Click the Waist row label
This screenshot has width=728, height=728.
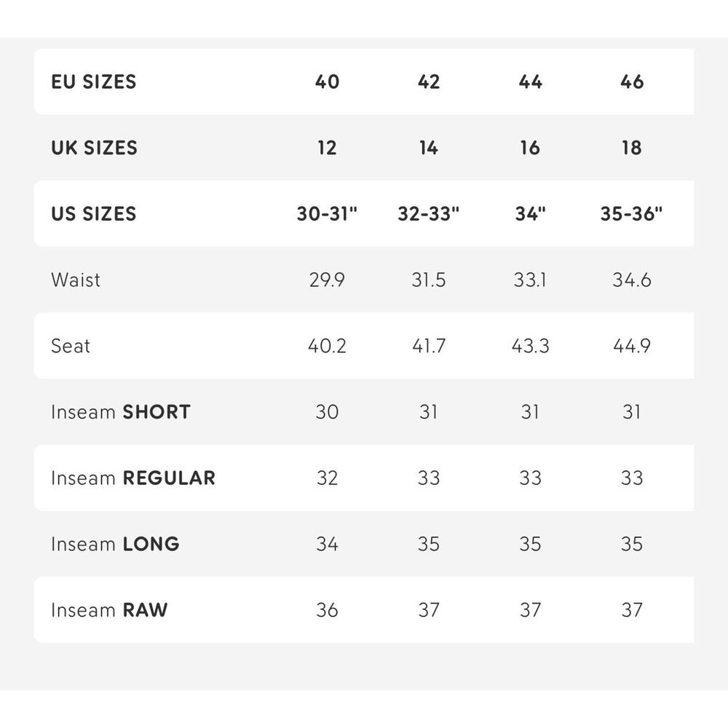click(75, 280)
